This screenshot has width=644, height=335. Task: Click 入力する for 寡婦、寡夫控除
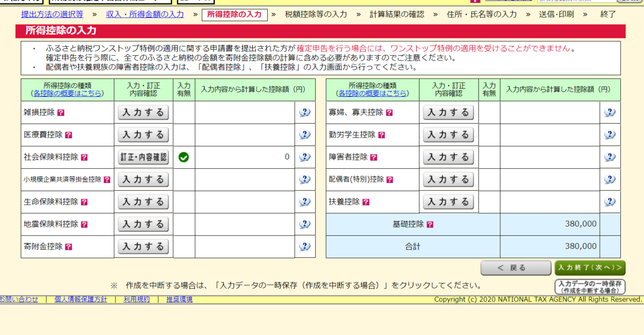pos(449,113)
